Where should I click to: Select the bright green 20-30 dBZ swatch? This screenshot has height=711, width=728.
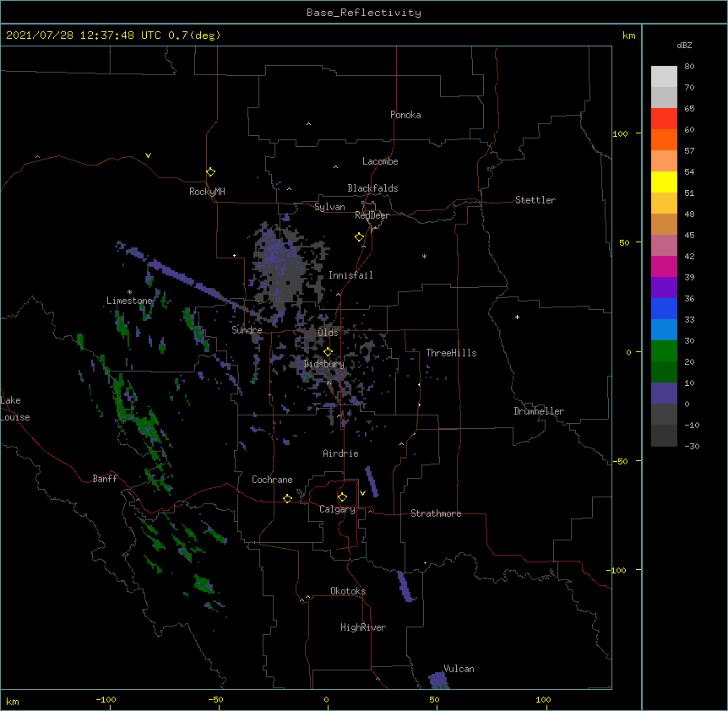tap(664, 351)
